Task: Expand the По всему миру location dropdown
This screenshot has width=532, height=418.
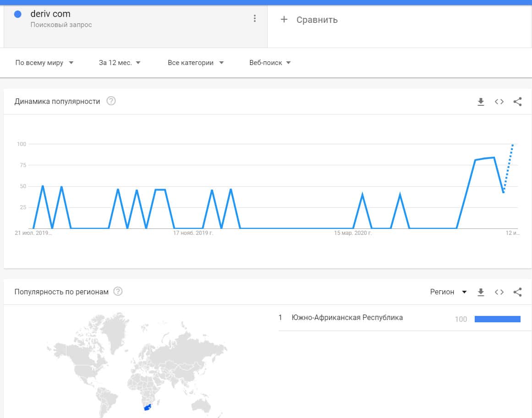Action: click(44, 63)
